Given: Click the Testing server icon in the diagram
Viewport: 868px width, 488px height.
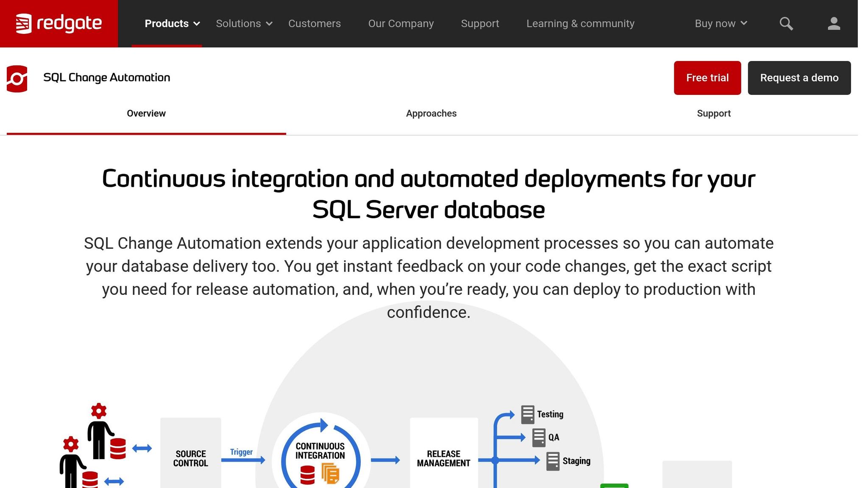Looking at the screenshot, I should pos(527,414).
